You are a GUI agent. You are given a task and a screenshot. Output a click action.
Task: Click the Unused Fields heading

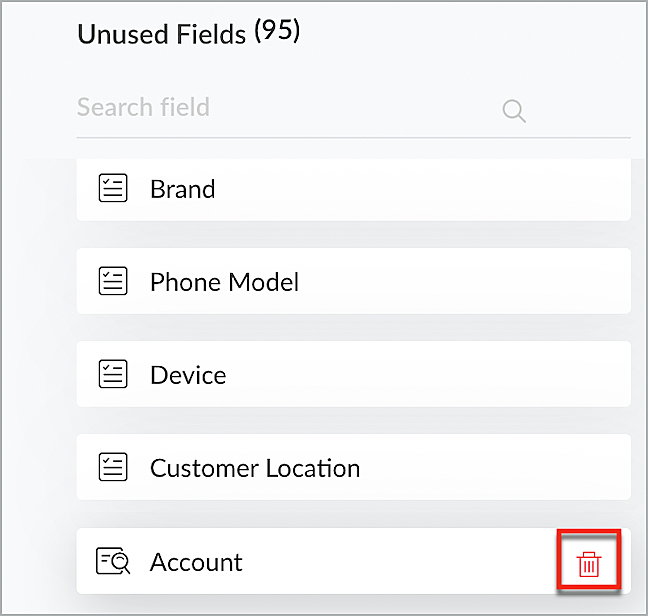coord(161,35)
